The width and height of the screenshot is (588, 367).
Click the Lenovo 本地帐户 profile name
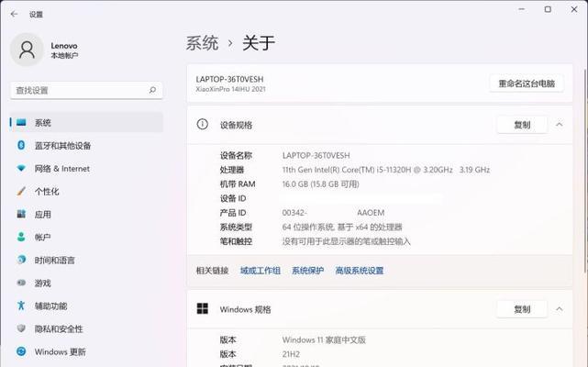point(64,50)
